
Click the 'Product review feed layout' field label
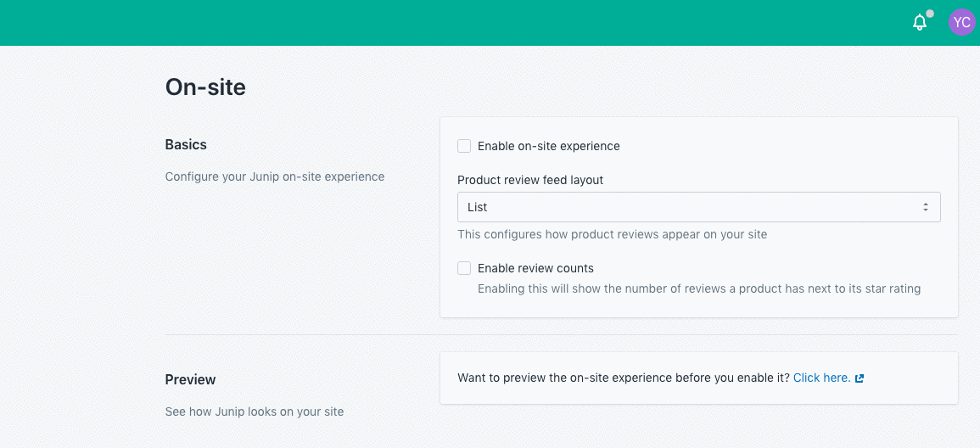click(530, 180)
